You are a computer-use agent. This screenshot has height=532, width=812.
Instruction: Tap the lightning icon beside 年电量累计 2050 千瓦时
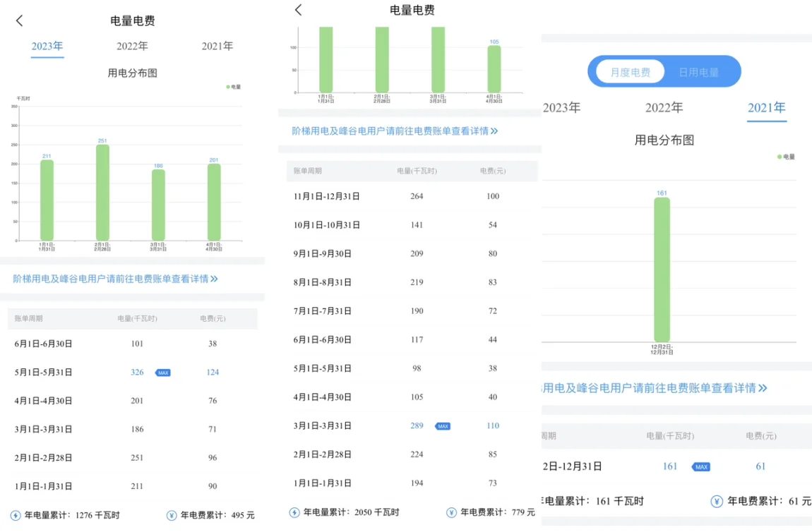[x=294, y=513]
